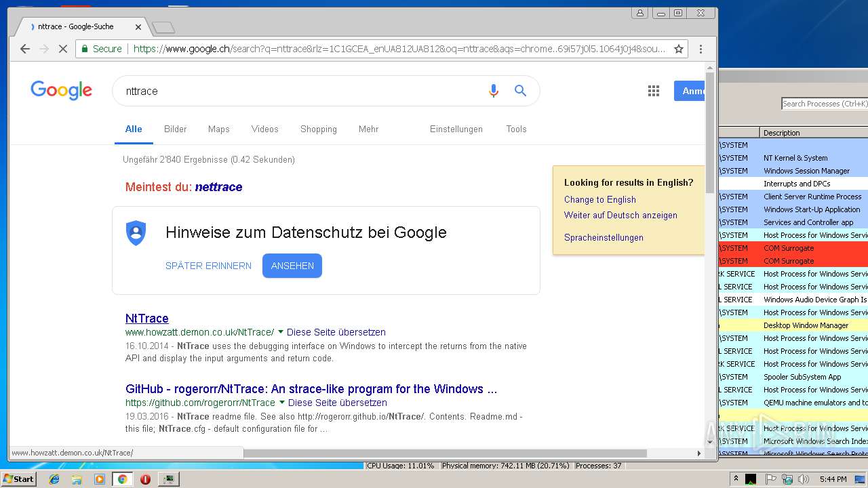Image resolution: width=868 pixels, height=488 pixels.
Task: Select the Windows Audio Device Graph row
Action: [x=793, y=300]
